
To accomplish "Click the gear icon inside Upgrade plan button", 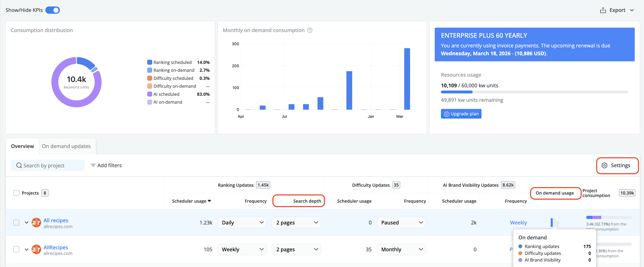I will 447,114.
